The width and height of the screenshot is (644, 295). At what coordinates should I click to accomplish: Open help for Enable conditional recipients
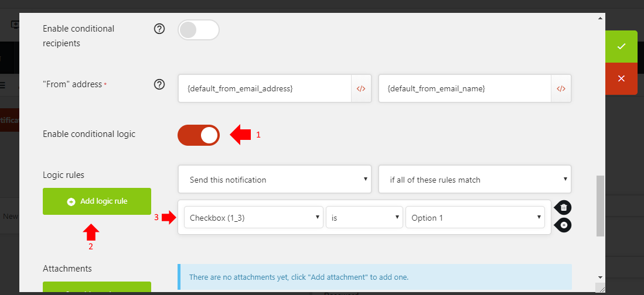pyautogui.click(x=159, y=29)
